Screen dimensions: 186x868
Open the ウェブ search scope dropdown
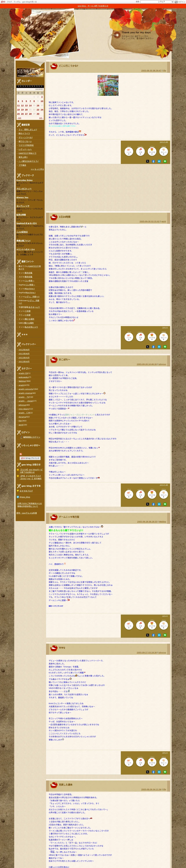[166, 2]
